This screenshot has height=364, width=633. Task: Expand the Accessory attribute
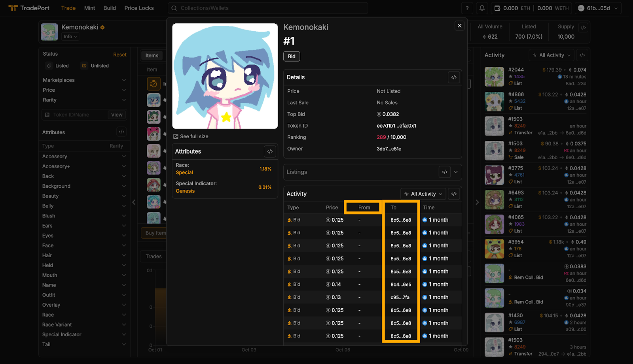[x=84, y=157]
